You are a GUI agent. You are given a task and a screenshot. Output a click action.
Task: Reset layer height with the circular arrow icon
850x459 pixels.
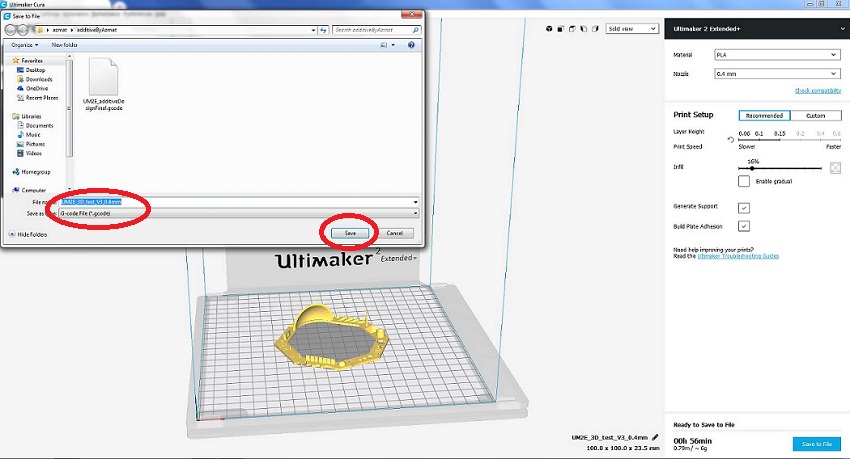[730, 140]
